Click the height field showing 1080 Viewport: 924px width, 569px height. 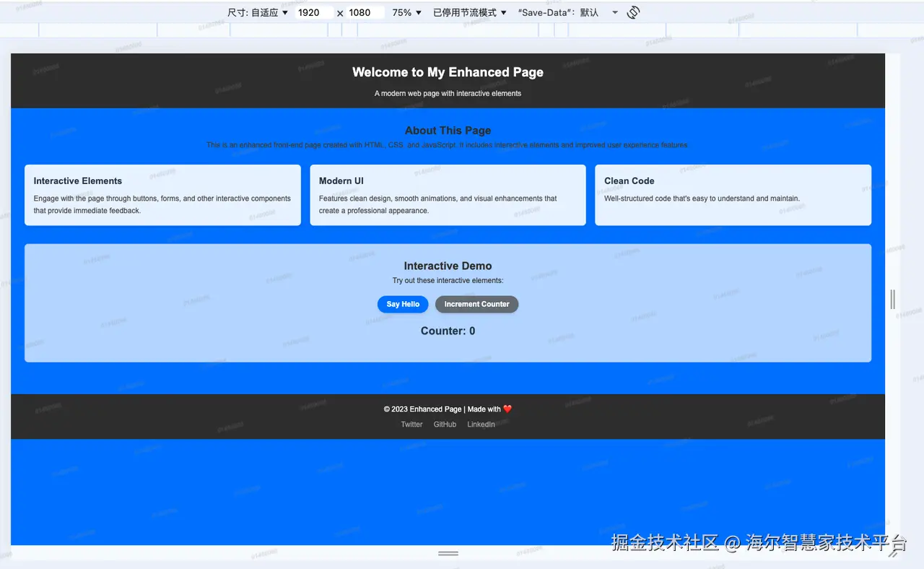pos(365,12)
